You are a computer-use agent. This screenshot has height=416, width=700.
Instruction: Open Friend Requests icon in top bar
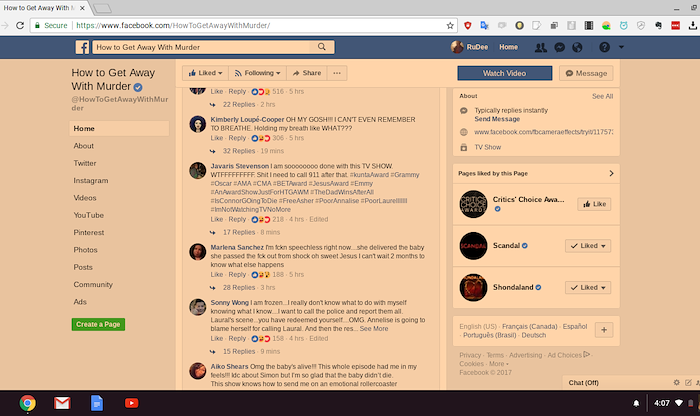tap(541, 47)
